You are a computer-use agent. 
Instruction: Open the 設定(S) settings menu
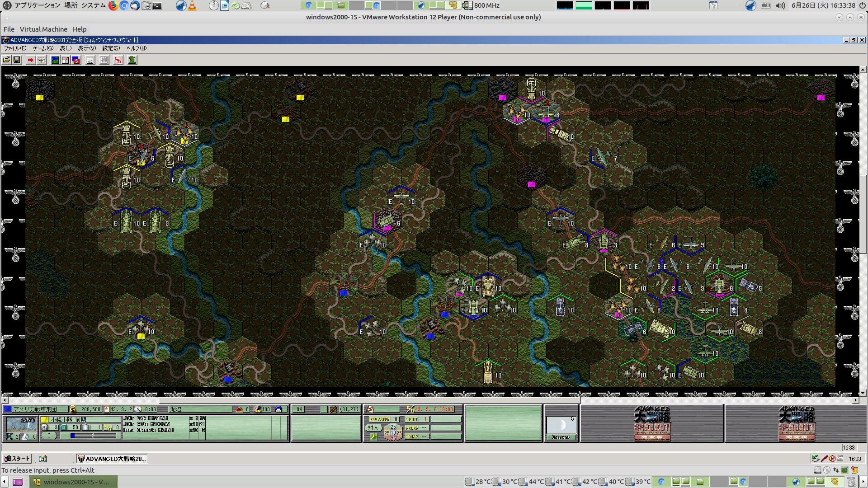coord(111,48)
